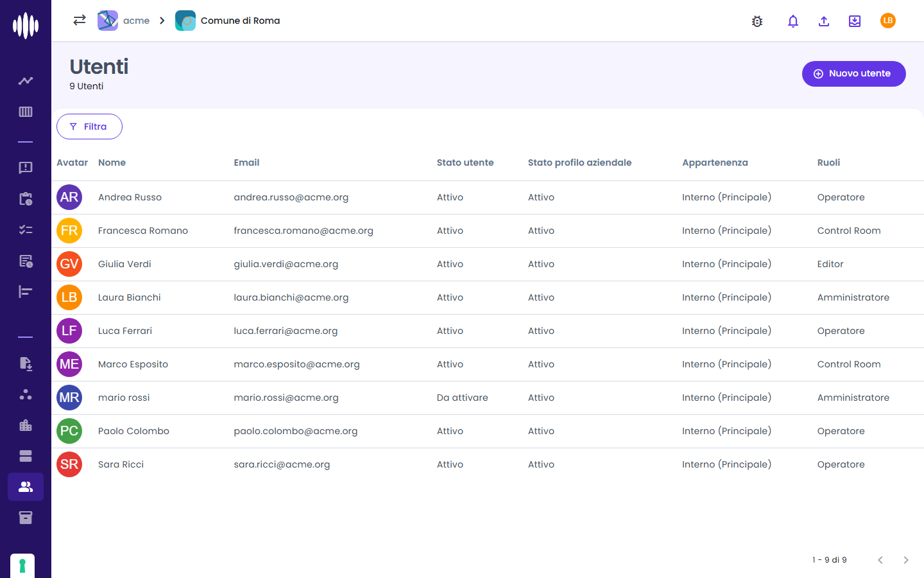Click the upload icon in top bar
The width and height of the screenshot is (924, 578).
(x=824, y=21)
